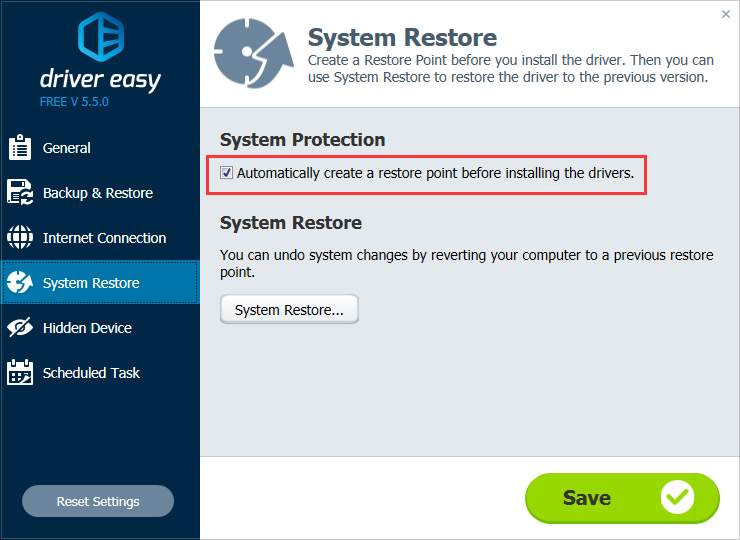Click the Scheduled Task calendar icon

pos(20,372)
